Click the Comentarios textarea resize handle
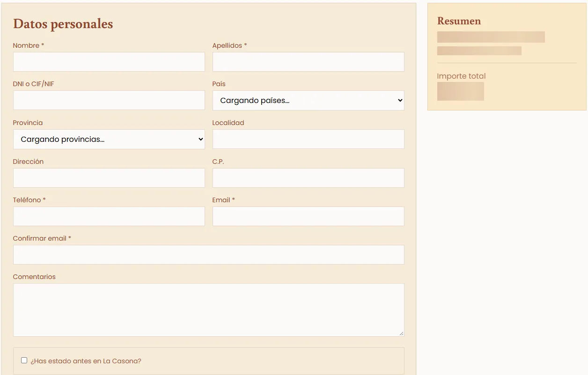 401,333
